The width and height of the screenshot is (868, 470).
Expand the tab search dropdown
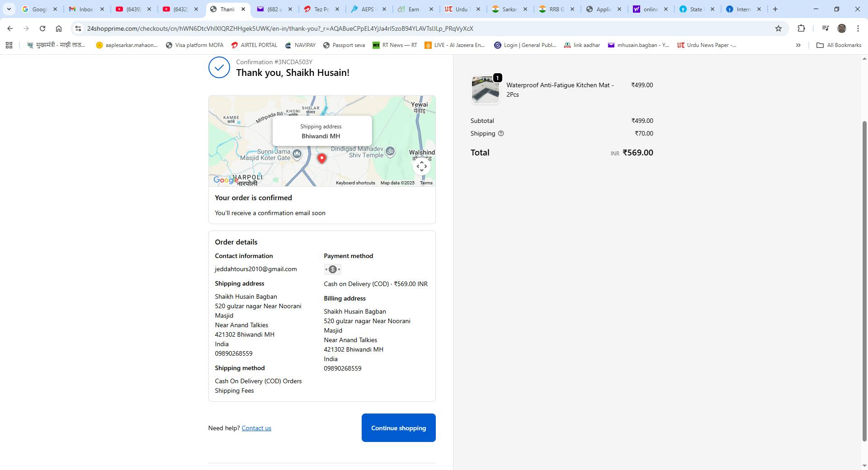tap(9, 9)
